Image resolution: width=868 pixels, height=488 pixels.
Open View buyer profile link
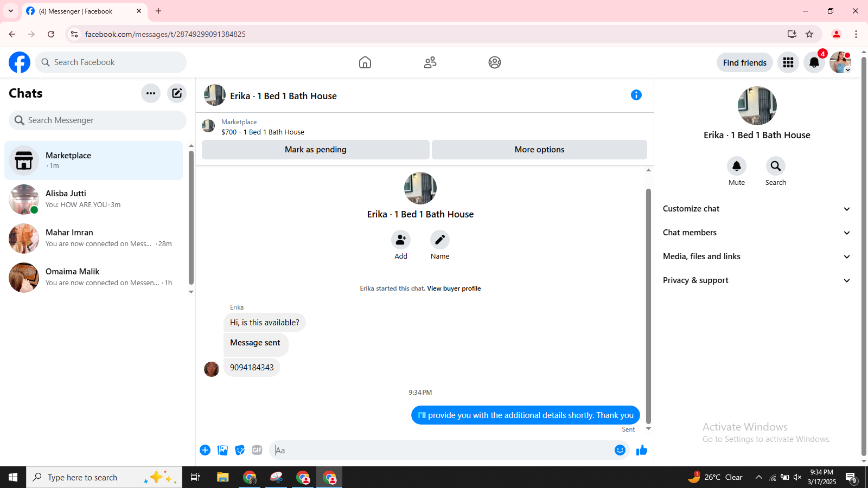pyautogui.click(x=454, y=288)
